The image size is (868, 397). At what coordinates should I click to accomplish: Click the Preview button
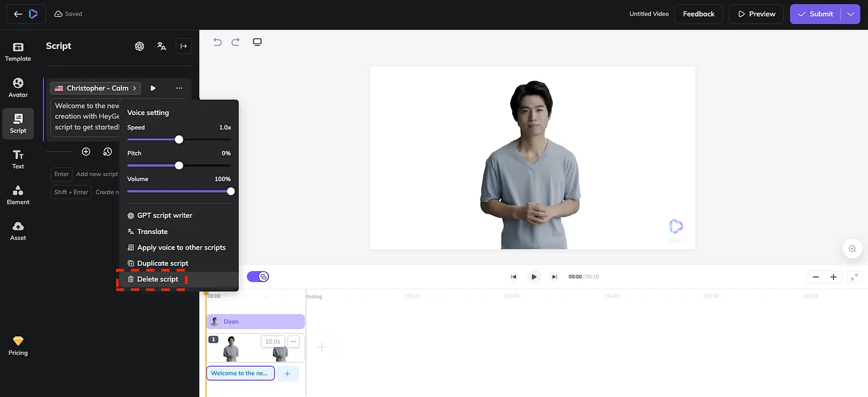pos(756,14)
